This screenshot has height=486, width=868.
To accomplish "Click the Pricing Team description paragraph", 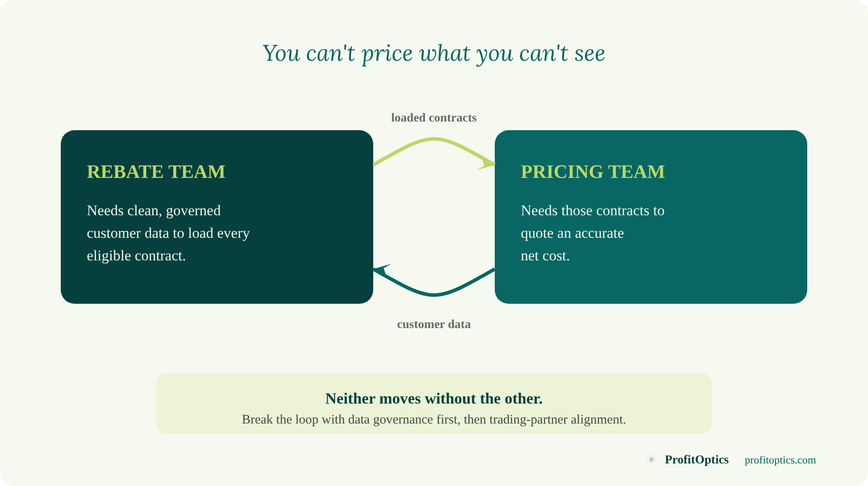I will tap(592, 233).
